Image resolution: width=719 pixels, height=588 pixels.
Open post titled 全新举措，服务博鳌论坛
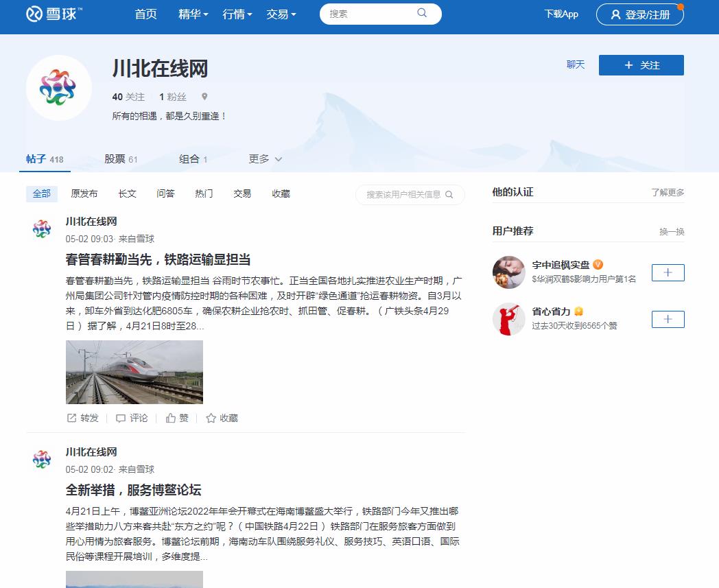click(133, 490)
